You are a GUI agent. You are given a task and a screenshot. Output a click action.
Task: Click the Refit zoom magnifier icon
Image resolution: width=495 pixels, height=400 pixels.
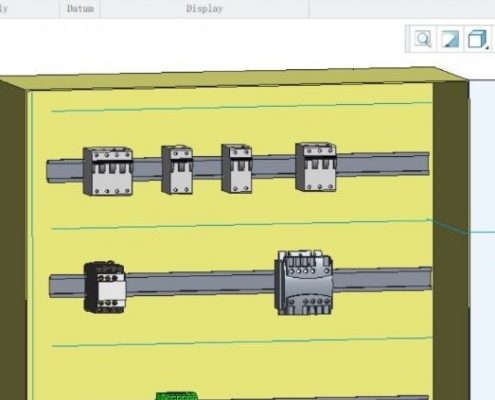423,39
